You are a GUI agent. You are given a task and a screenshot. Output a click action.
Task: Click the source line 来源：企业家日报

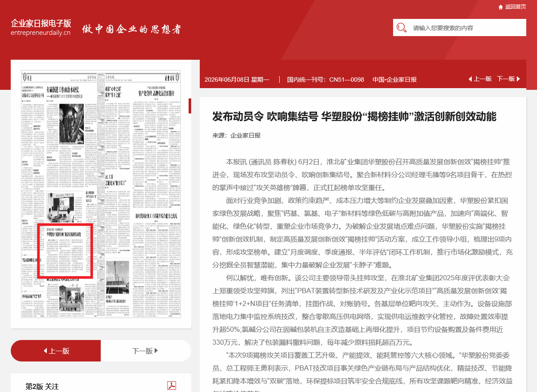point(236,135)
